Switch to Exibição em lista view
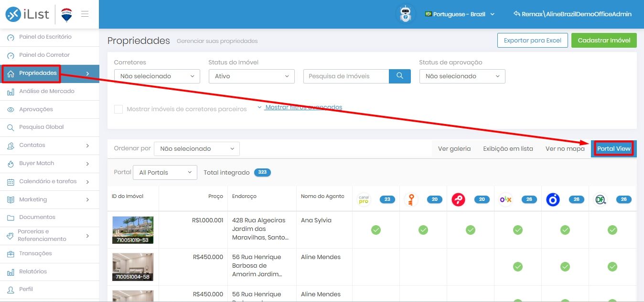 click(x=508, y=149)
